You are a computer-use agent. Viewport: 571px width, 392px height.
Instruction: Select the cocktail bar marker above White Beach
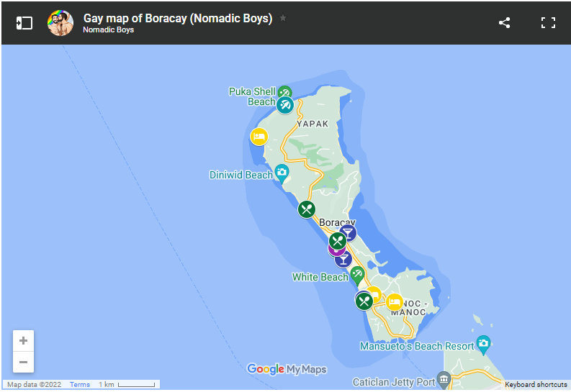coord(343,259)
